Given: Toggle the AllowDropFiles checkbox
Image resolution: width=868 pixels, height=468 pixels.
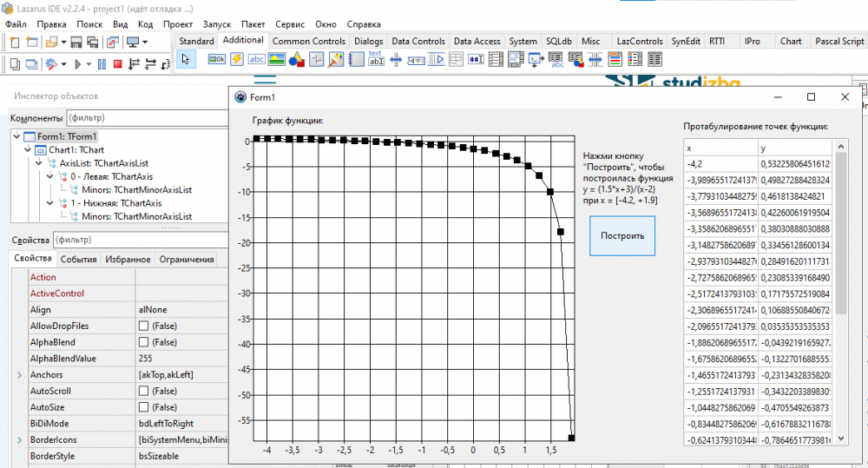Looking at the screenshot, I should pyautogui.click(x=143, y=326).
